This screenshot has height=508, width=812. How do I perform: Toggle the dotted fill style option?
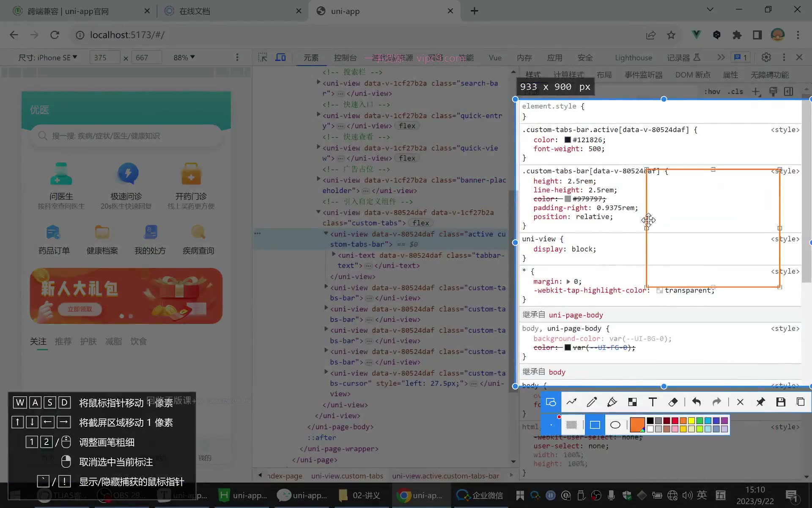tap(571, 425)
